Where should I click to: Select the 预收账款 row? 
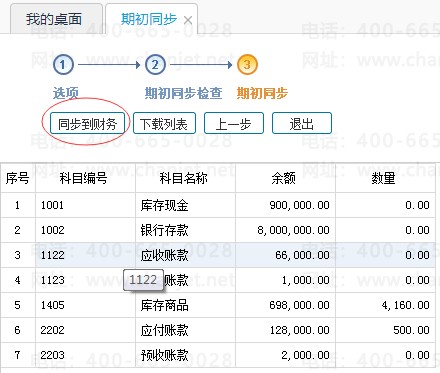[218, 355]
